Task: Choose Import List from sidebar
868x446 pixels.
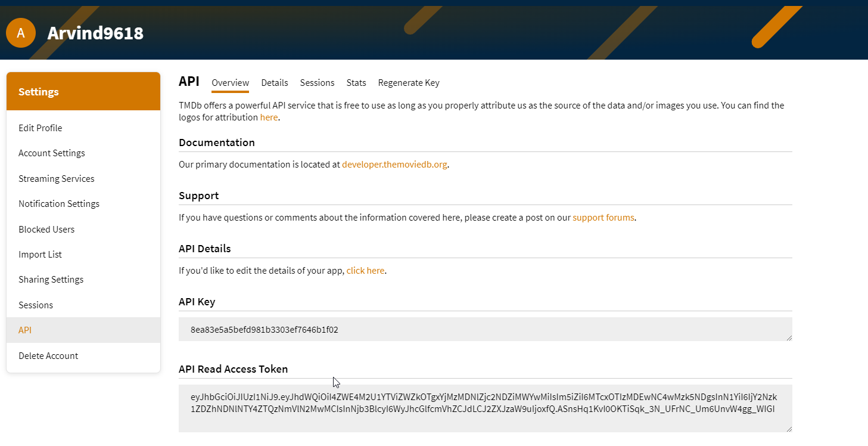Action: (x=41, y=255)
